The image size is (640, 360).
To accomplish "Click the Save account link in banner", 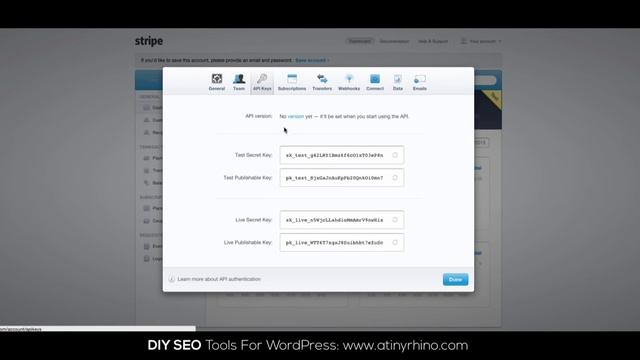I will click(312, 60).
